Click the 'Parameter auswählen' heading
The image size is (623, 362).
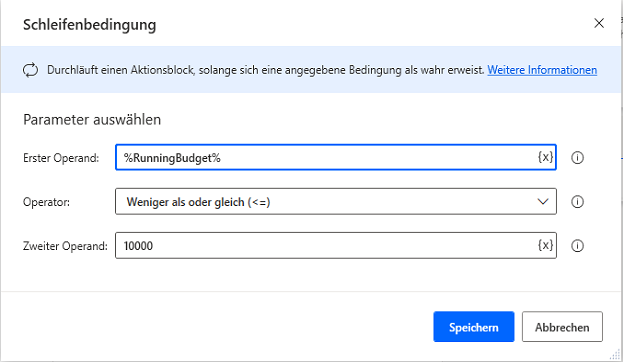[92, 120]
